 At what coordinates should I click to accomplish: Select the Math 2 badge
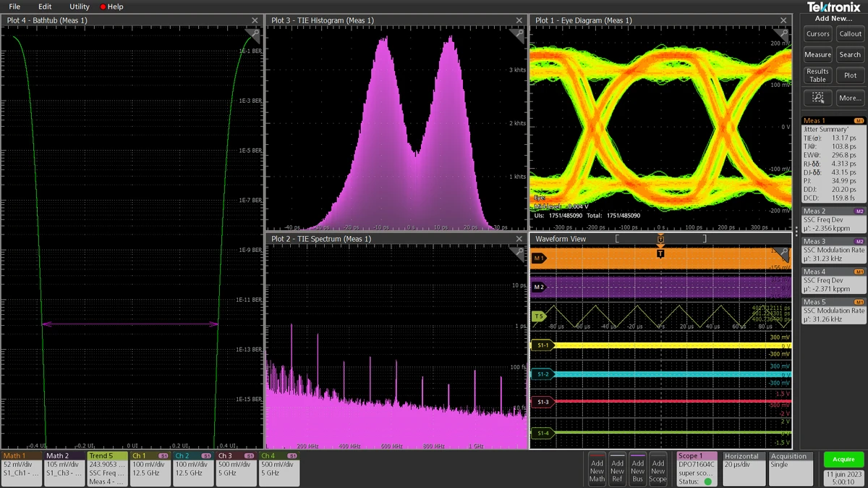64,468
